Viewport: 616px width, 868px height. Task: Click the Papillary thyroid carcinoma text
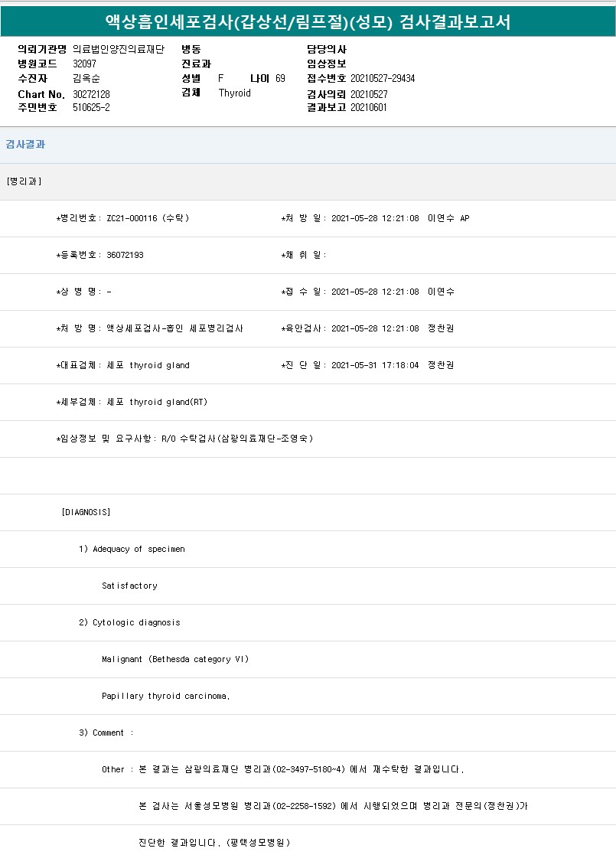[166, 696]
